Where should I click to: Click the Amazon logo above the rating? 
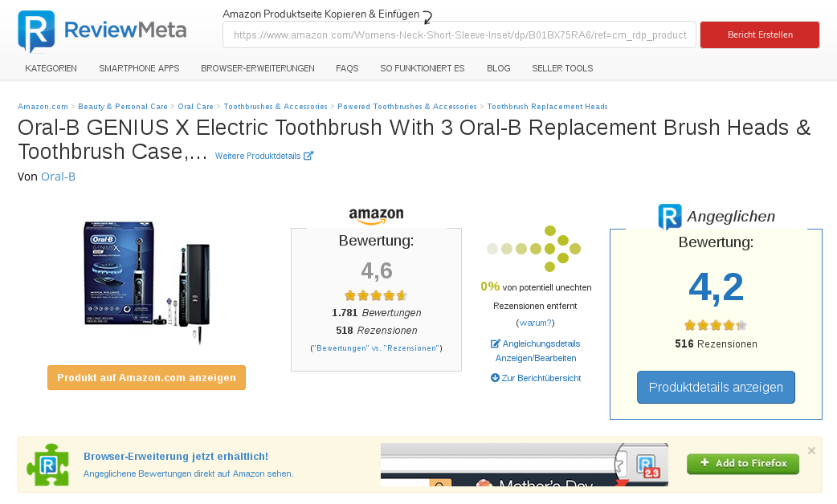tap(376, 216)
